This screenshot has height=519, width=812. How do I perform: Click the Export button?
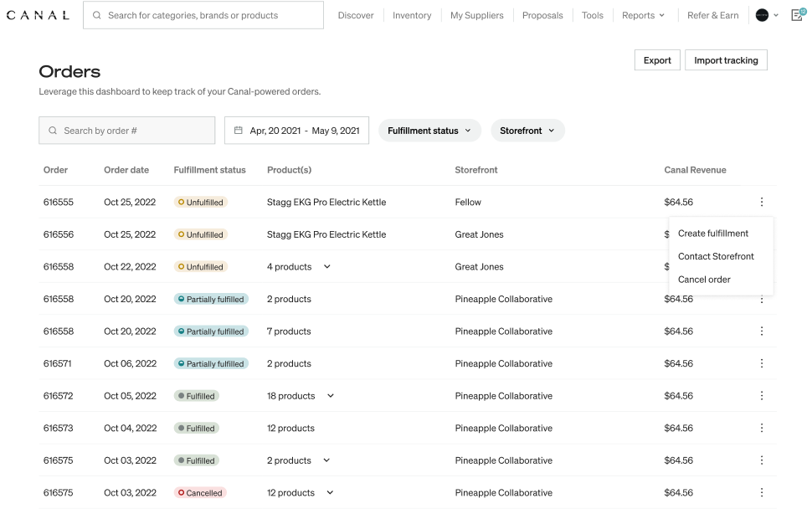(657, 60)
